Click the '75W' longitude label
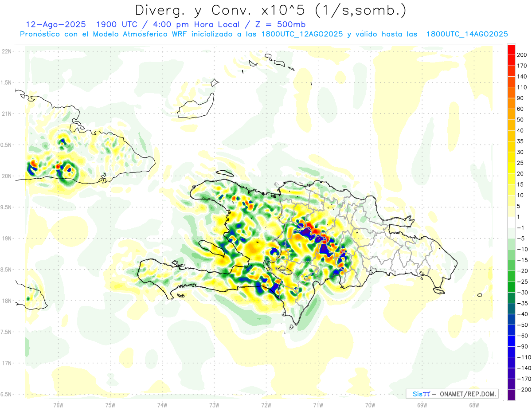532x411 pixels. tap(110, 405)
